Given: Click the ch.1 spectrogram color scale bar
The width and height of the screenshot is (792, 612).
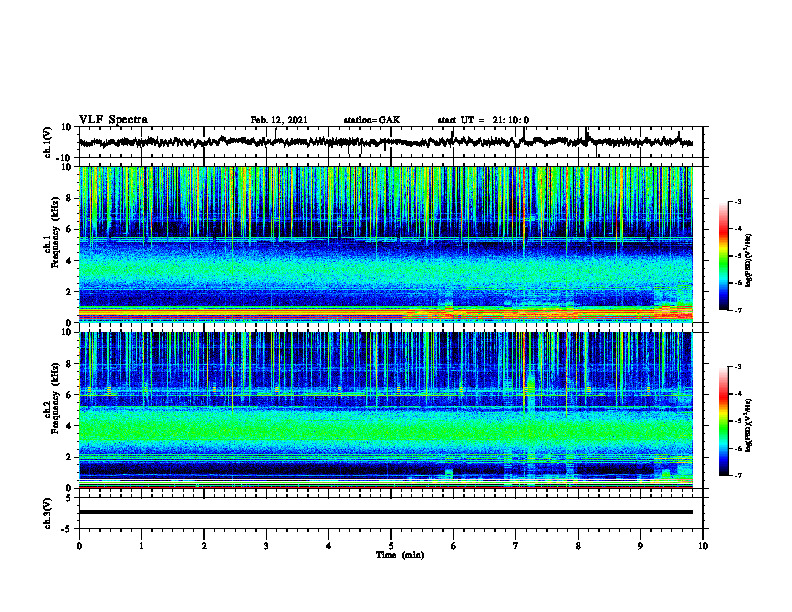Looking at the screenshot, I should (x=723, y=256).
